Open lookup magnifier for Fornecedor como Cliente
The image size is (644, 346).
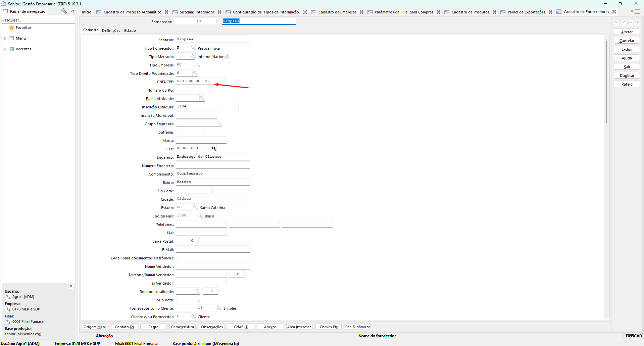(218, 308)
